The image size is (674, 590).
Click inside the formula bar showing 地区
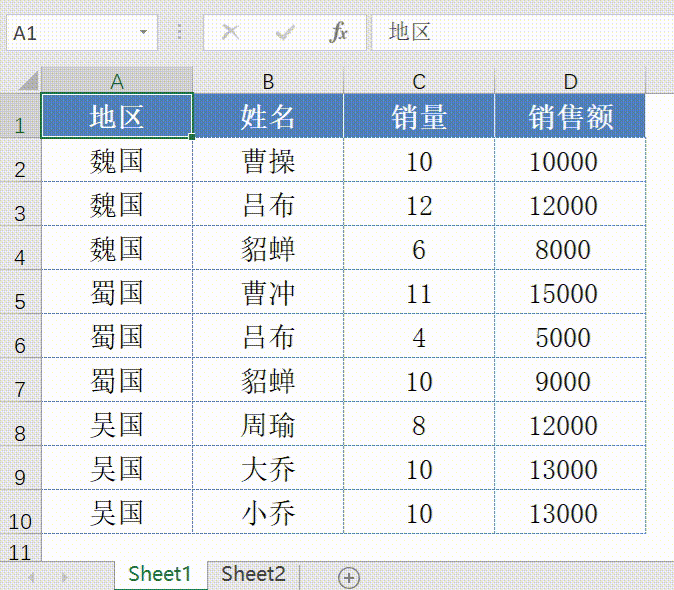[x=520, y=33]
